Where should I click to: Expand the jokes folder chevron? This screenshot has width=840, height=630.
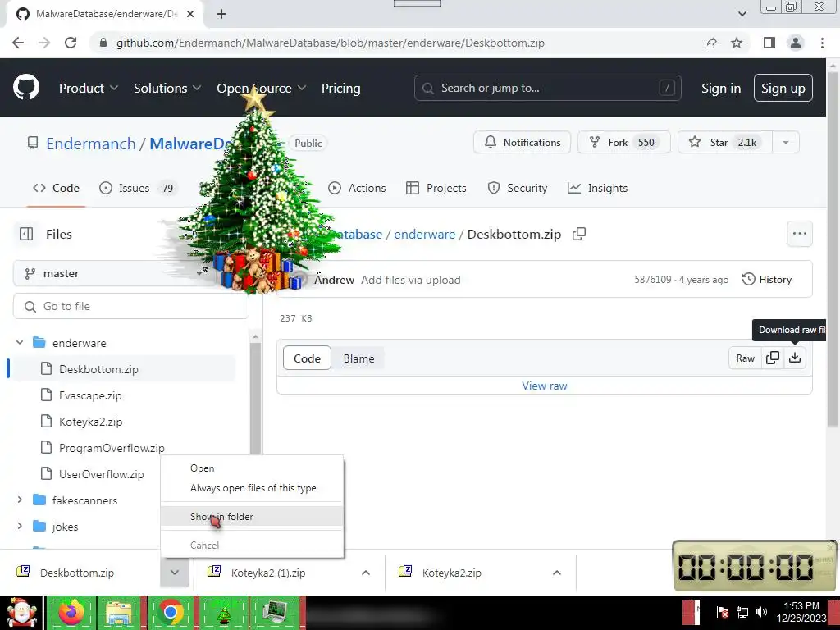[20, 526]
